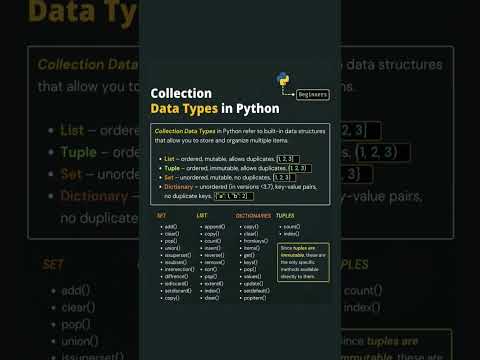
Task: Click the [1, 2, 3] list example box
Action: [288, 159]
